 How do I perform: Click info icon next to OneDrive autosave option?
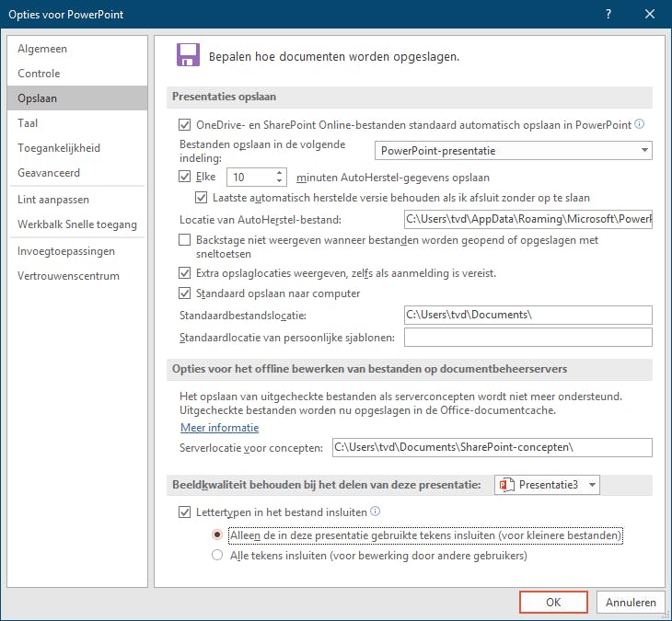pos(639,124)
